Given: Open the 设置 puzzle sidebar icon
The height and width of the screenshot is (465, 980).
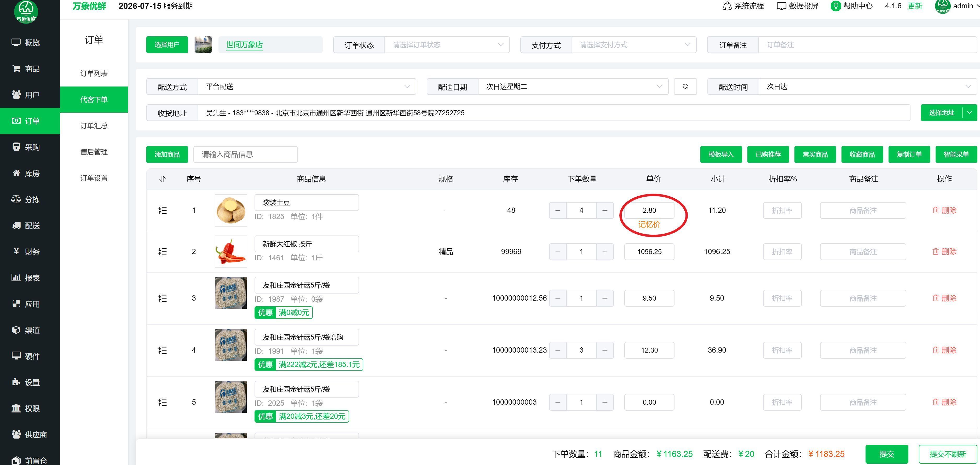Looking at the screenshot, I should click(x=16, y=382).
